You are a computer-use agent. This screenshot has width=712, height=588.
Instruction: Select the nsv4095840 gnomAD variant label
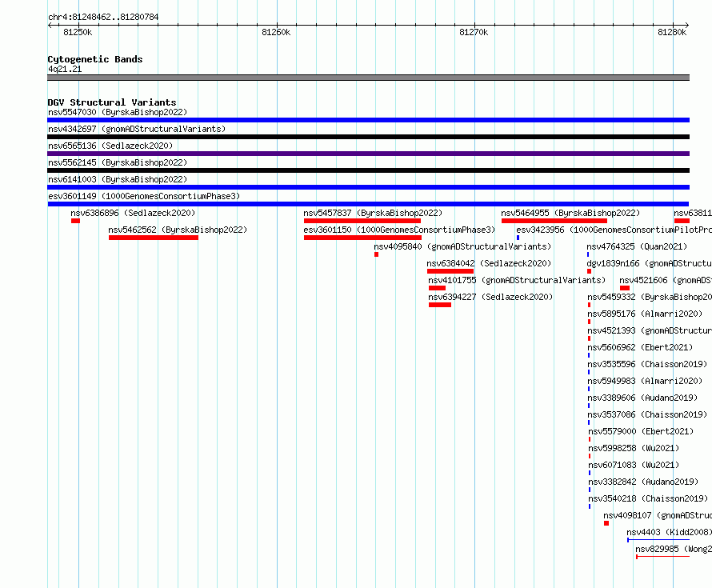coord(462,246)
